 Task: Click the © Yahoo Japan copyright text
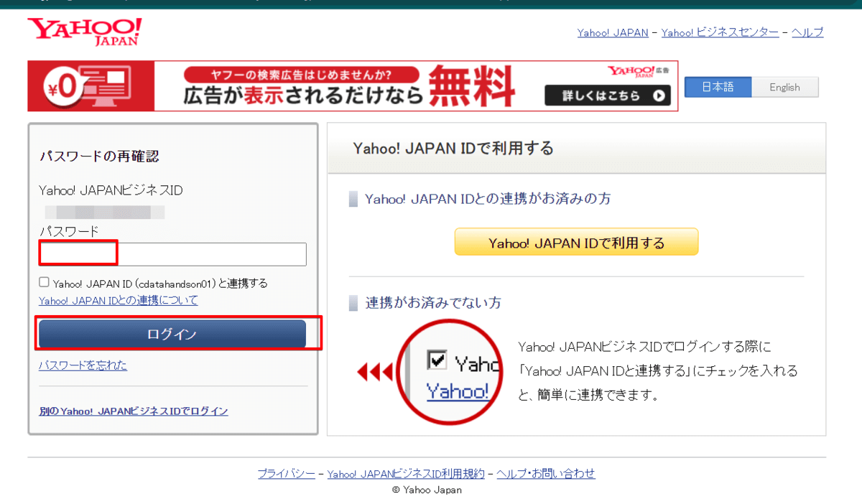click(427, 490)
